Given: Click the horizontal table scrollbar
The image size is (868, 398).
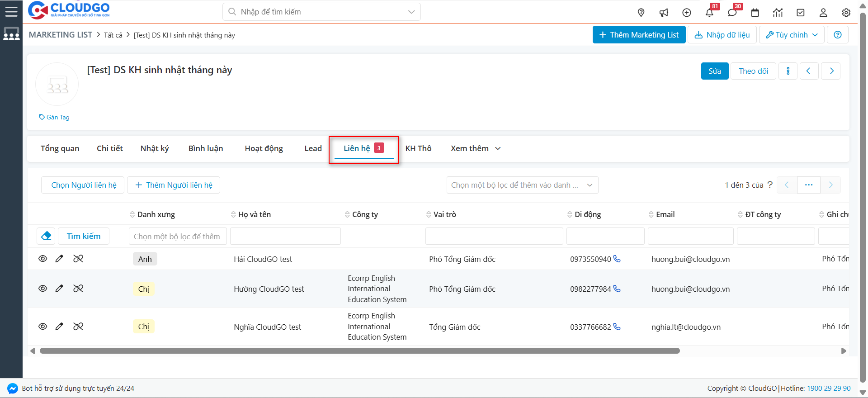Looking at the screenshot, I should [359, 351].
